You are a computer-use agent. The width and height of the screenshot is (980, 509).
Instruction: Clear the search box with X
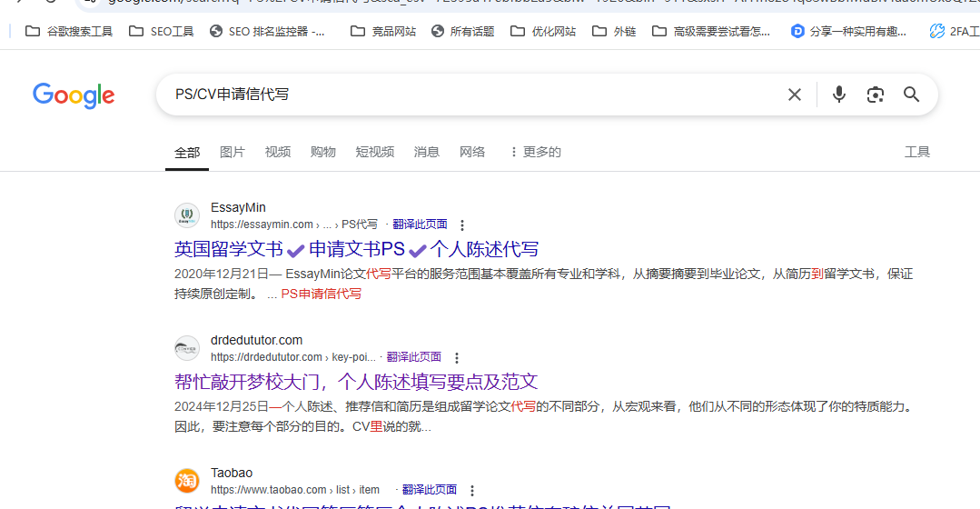pos(795,95)
